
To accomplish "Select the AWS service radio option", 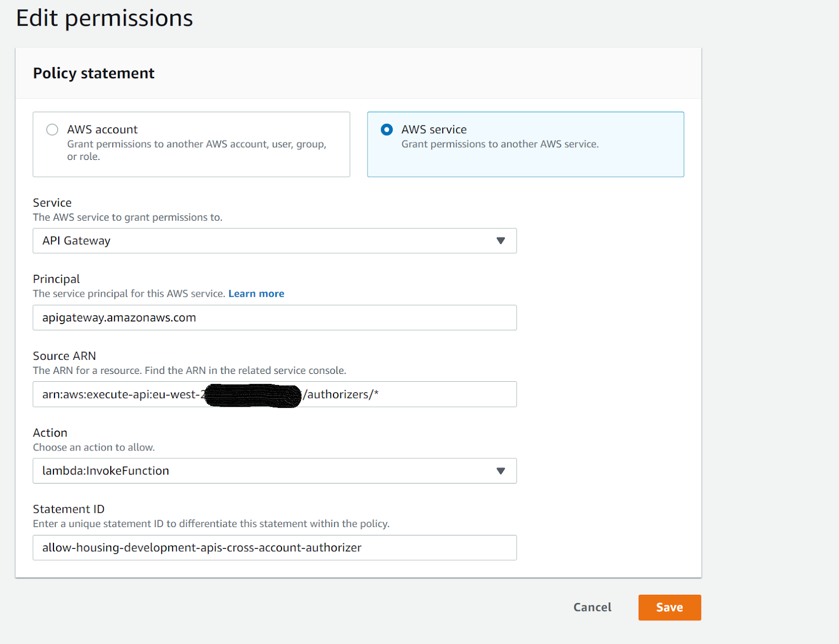I will (387, 130).
